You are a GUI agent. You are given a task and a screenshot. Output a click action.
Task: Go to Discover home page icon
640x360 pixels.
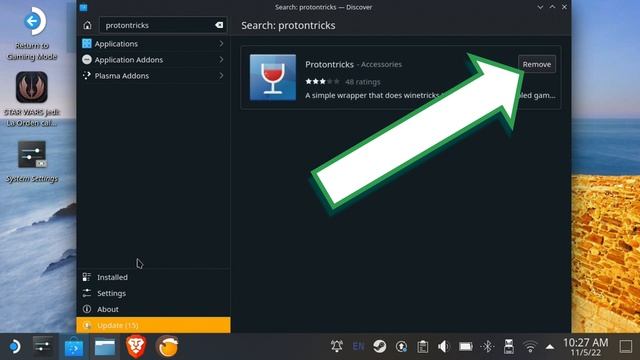click(87, 25)
